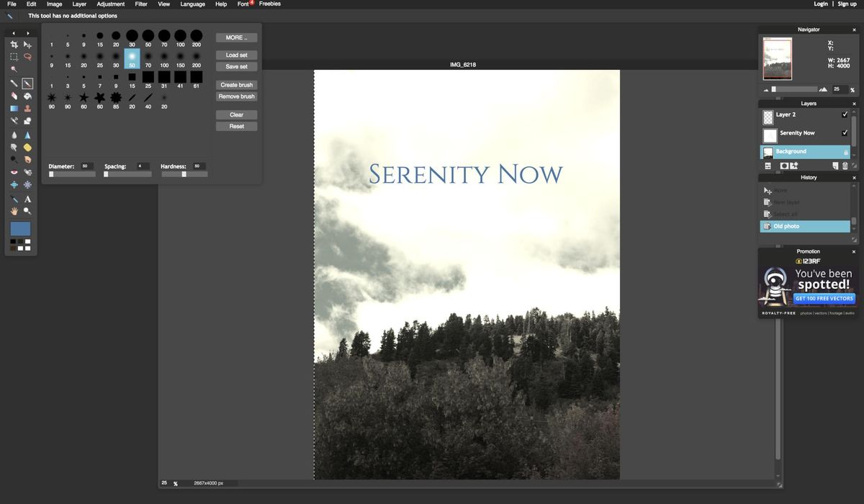Unlock the Background layer
The image size is (864, 504).
point(846,152)
